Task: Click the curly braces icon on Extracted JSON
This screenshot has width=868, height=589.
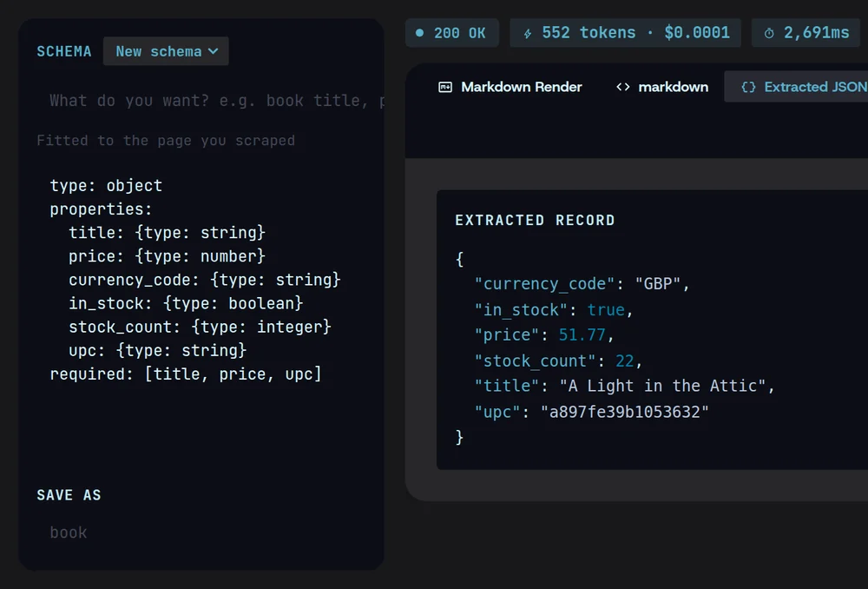Action: pyautogui.click(x=748, y=87)
